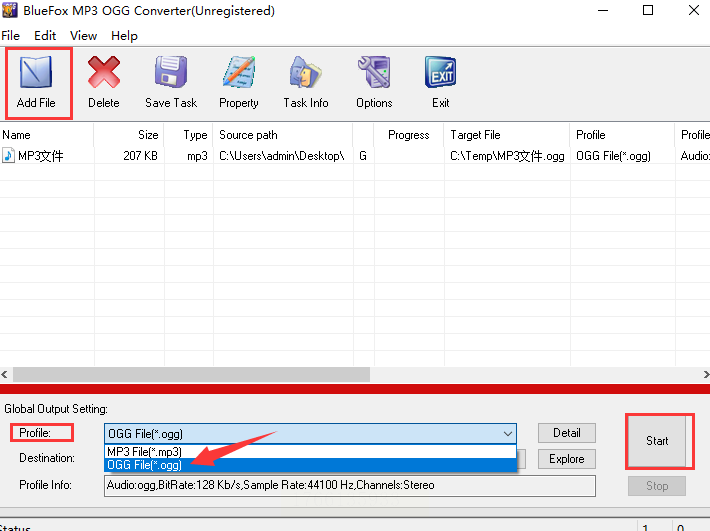
Task: Open the Options tools icon
Action: pos(374,72)
